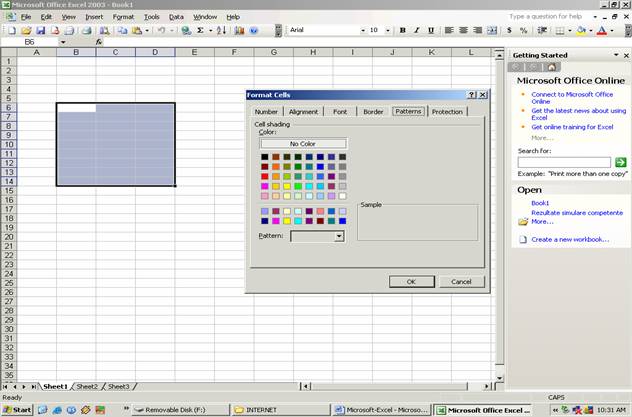This screenshot has height=417, width=632.
Task: Click column header G
Action: (274, 52)
